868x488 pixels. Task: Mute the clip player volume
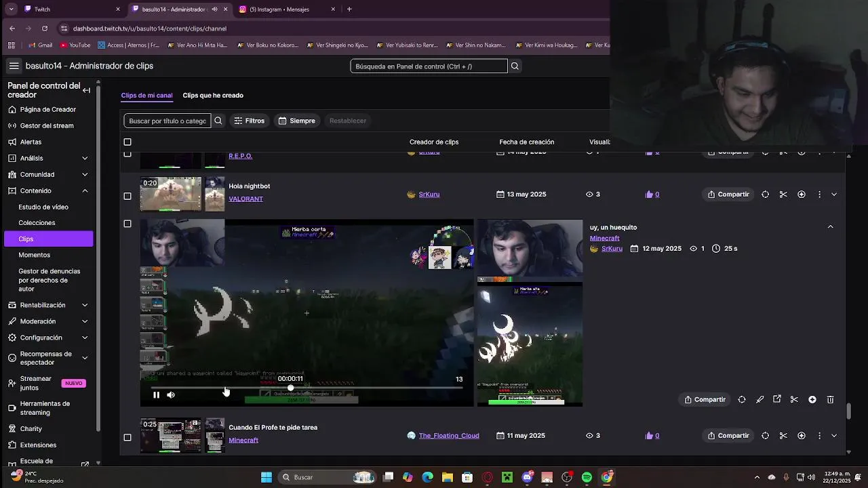pos(171,395)
